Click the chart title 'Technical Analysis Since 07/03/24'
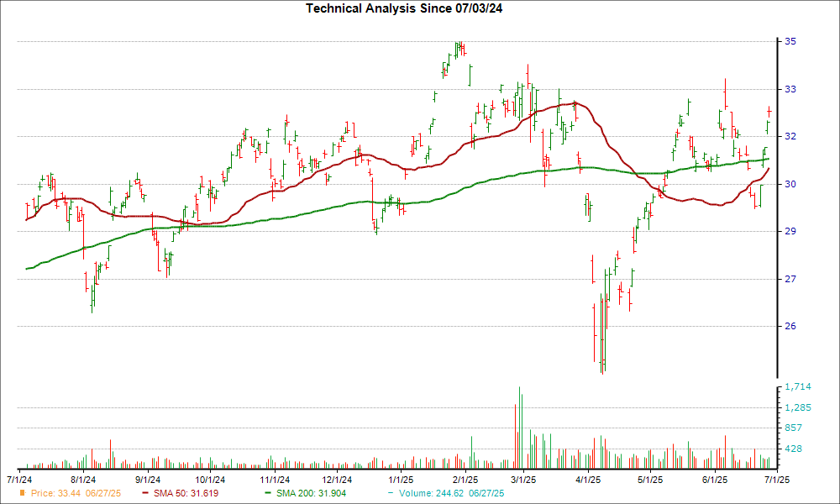 (x=404, y=8)
